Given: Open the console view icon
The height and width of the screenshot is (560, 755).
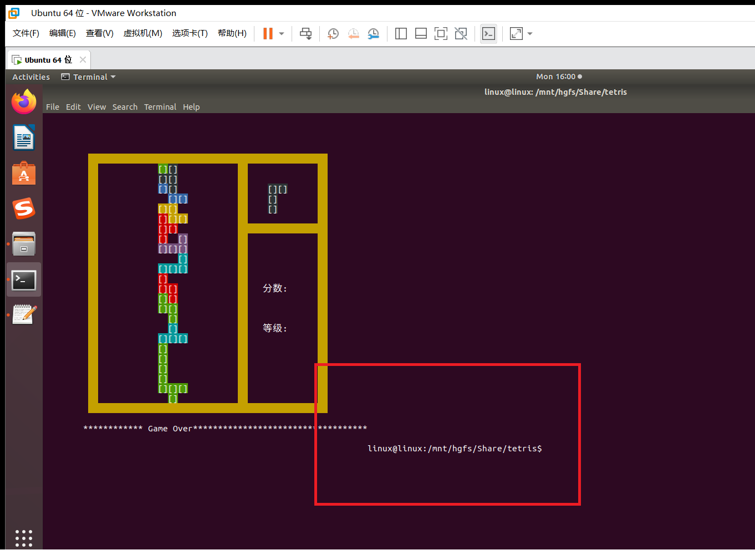Looking at the screenshot, I should pos(488,34).
